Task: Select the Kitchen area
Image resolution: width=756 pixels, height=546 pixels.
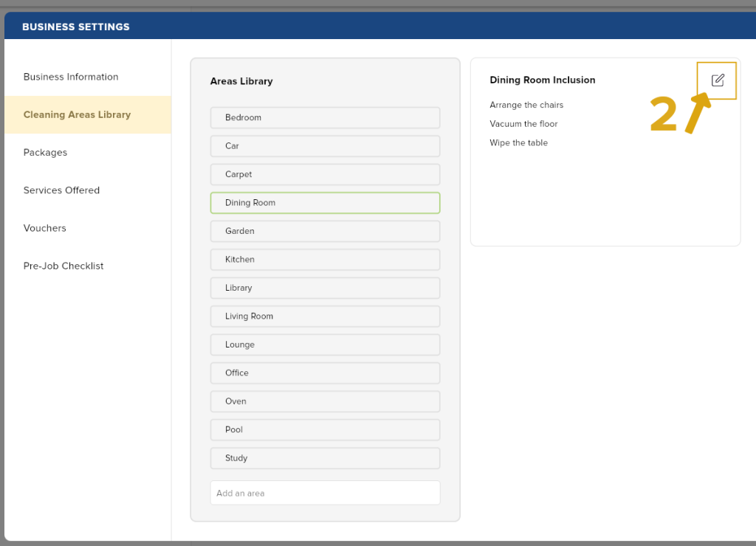Action: click(x=325, y=259)
